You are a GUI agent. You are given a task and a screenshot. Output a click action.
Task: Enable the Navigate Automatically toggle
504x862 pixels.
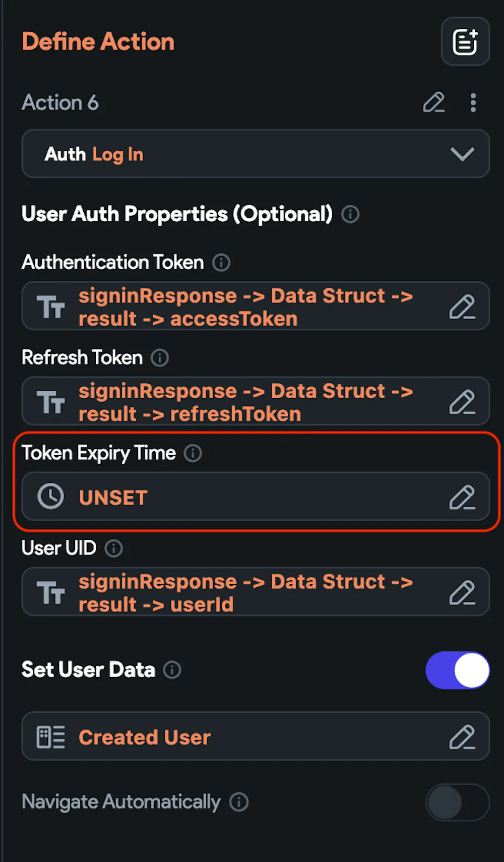457,802
